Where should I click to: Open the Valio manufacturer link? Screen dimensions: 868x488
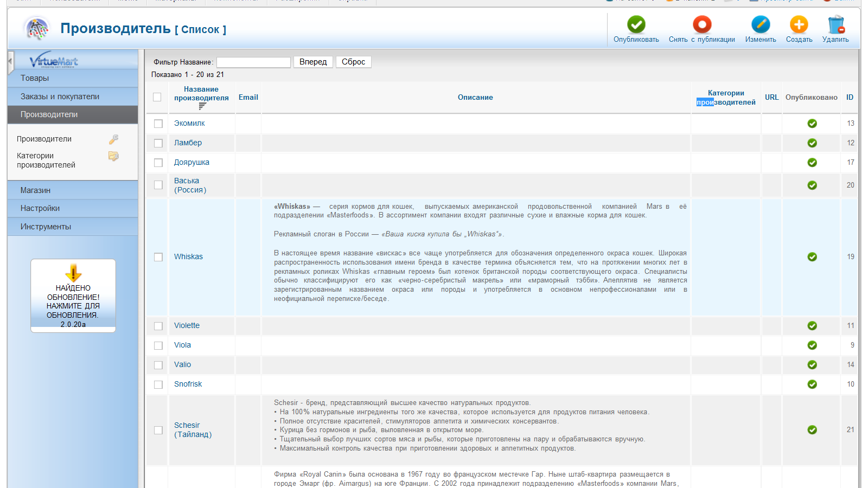pos(182,364)
